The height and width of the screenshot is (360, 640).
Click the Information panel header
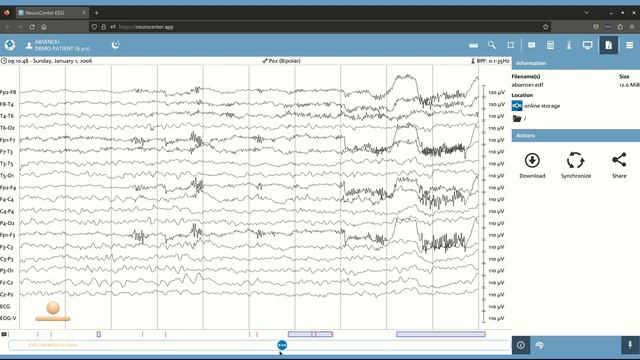tap(576, 63)
